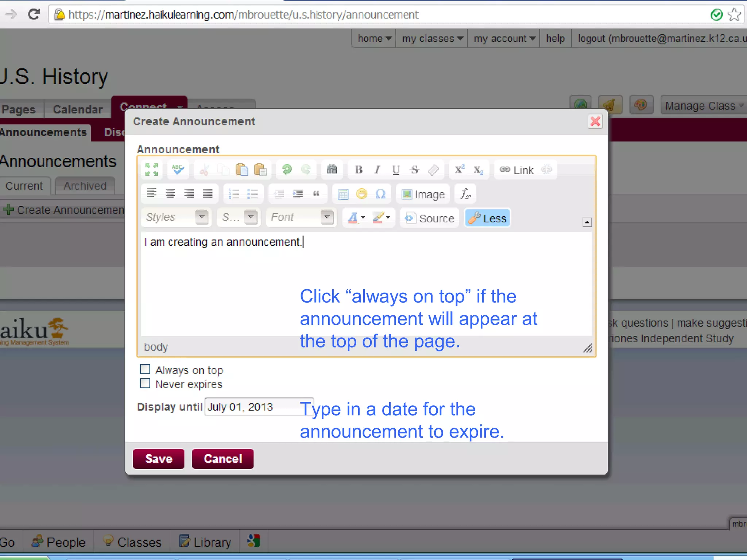Switch to Source view
Image resolution: width=747 pixels, height=560 pixels.
[430, 218]
